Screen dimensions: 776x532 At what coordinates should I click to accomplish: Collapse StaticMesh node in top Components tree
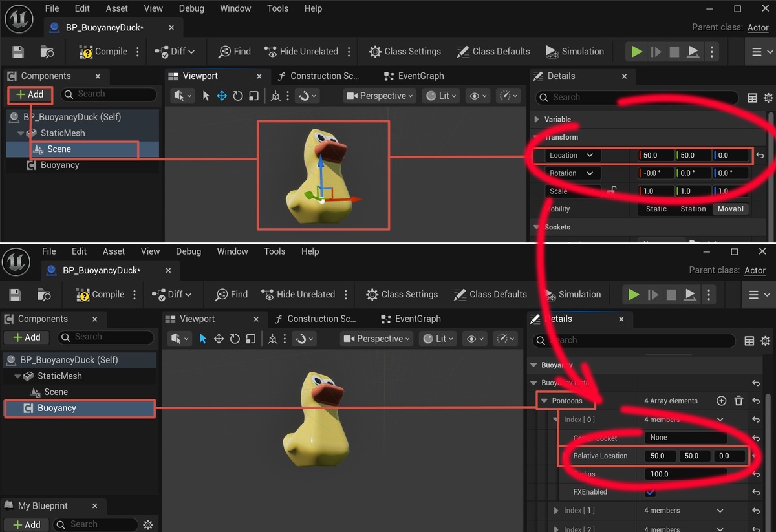21,133
